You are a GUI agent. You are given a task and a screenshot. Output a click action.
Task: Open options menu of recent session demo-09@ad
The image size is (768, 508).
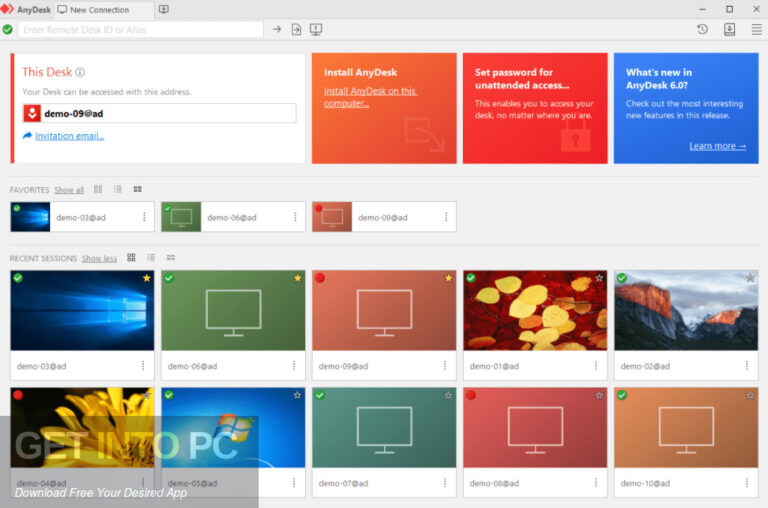tap(445, 365)
